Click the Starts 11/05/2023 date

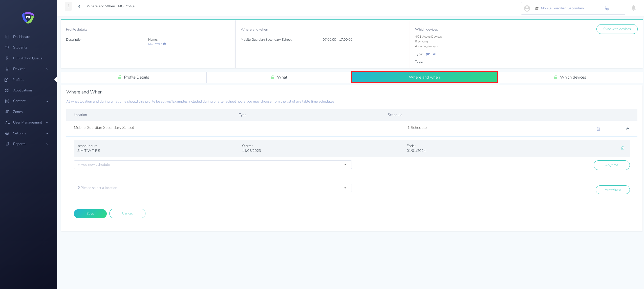tap(251, 151)
